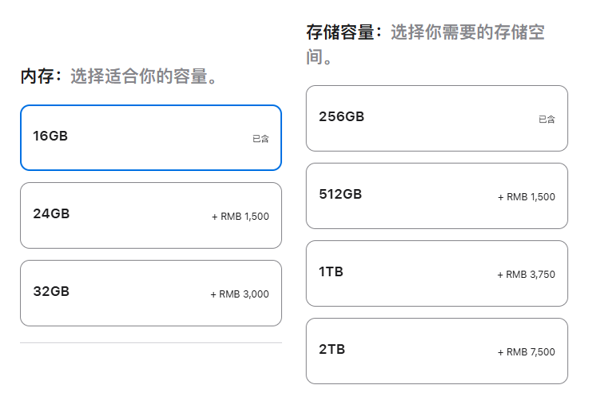Click the 已含 label in 256GB card
The height and width of the screenshot is (402, 589).
[x=547, y=119]
